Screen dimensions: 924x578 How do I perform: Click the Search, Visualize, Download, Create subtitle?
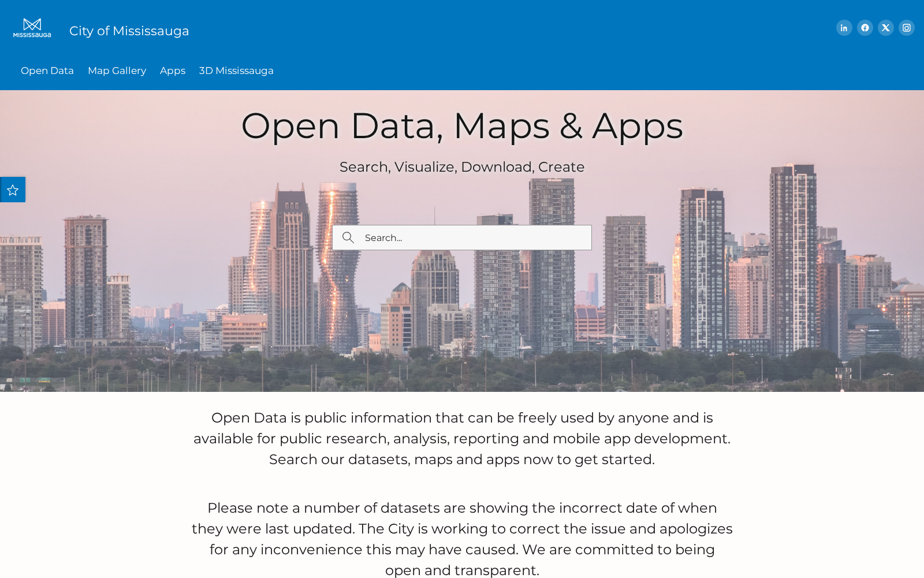pyautogui.click(x=462, y=167)
